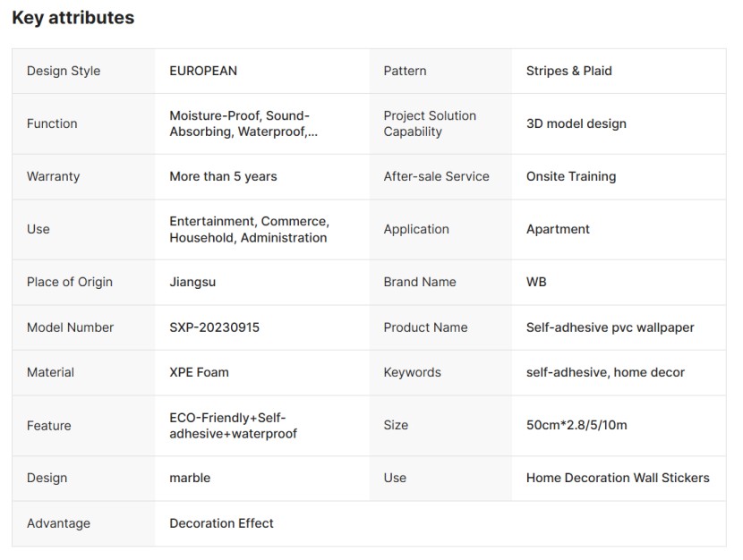Click the Key attributes heading
Viewport: 743px width, 560px height.
coord(73,18)
